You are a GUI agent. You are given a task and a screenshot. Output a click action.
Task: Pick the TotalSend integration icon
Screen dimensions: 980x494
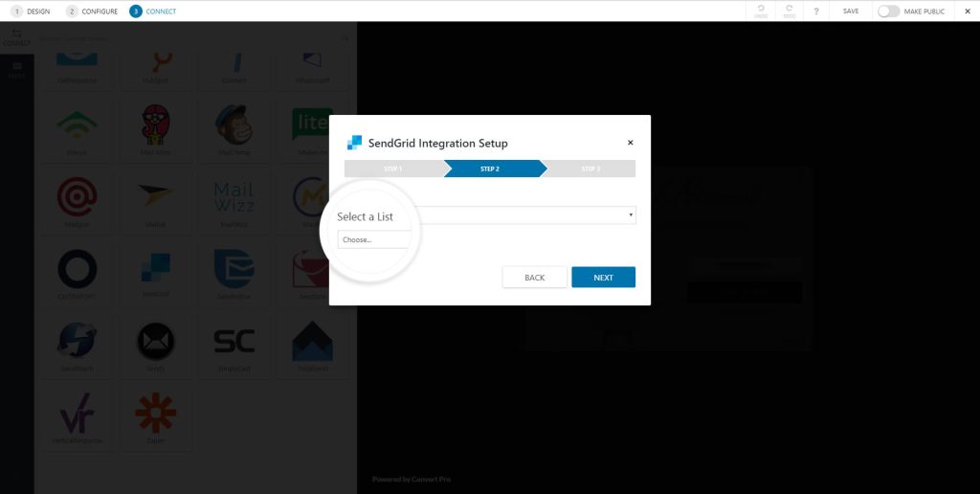coord(312,341)
